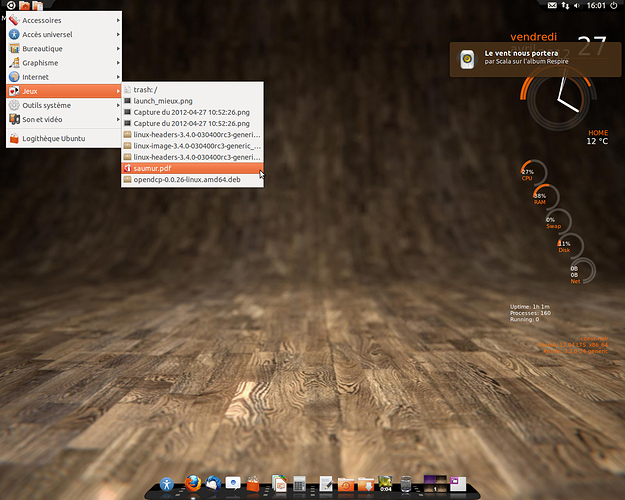Screen dimensions: 625x500
Task: Open Software Center shopping bag in dock
Action: [x=253, y=484]
